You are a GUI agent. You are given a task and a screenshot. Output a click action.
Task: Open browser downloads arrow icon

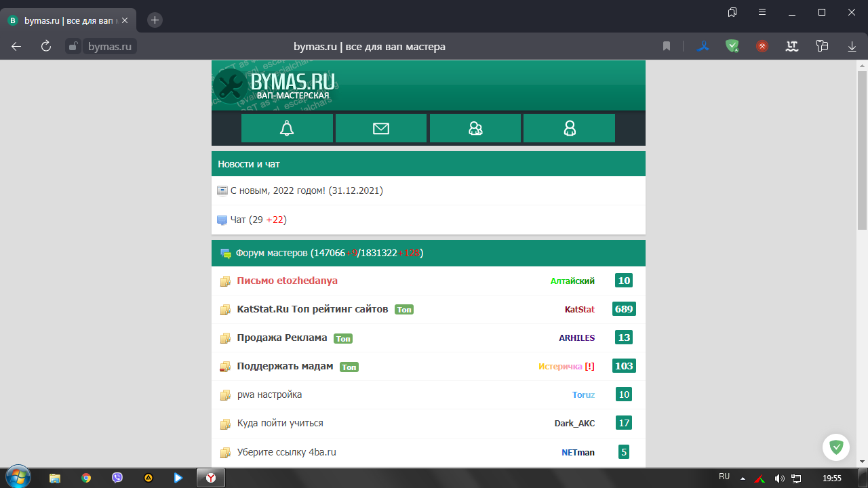coord(852,46)
